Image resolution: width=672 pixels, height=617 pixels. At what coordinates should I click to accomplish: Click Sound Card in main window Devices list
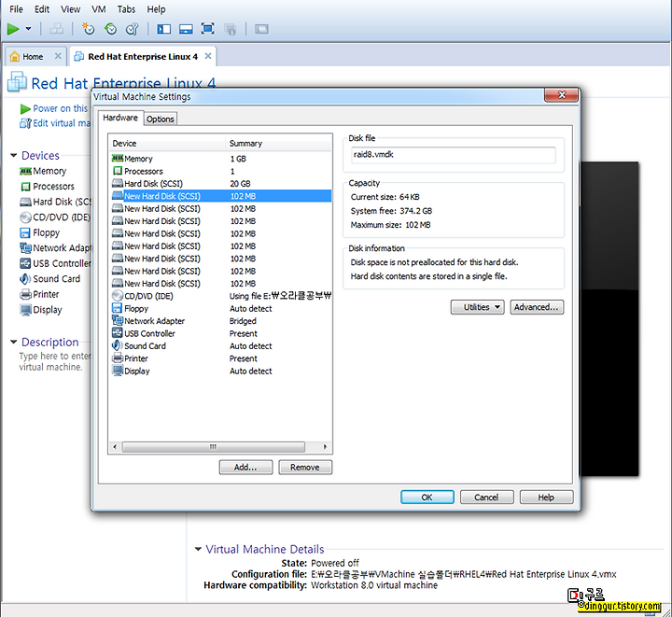(49, 279)
